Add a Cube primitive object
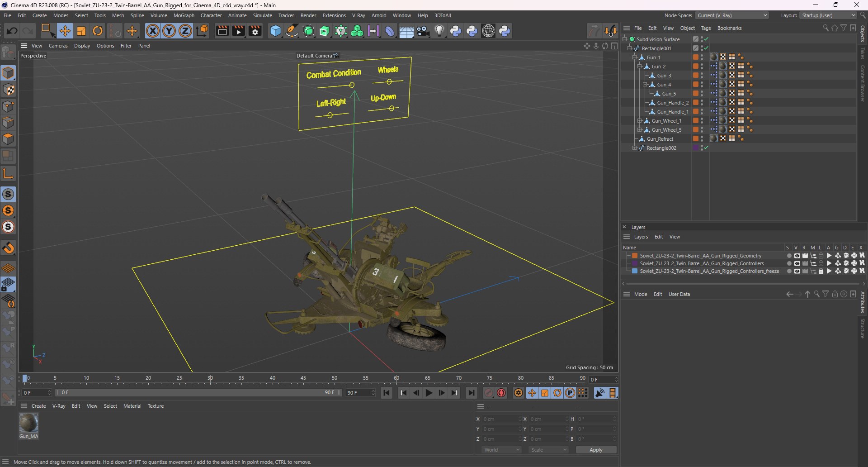 pyautogui.click(x=275, y=31)
